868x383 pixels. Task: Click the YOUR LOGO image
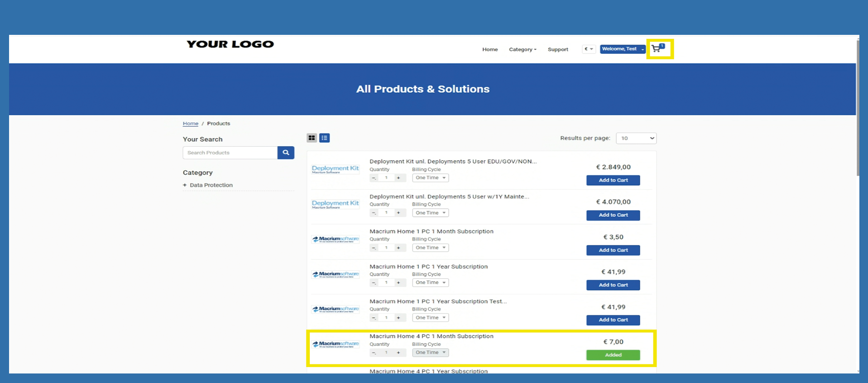click(230, 44)
